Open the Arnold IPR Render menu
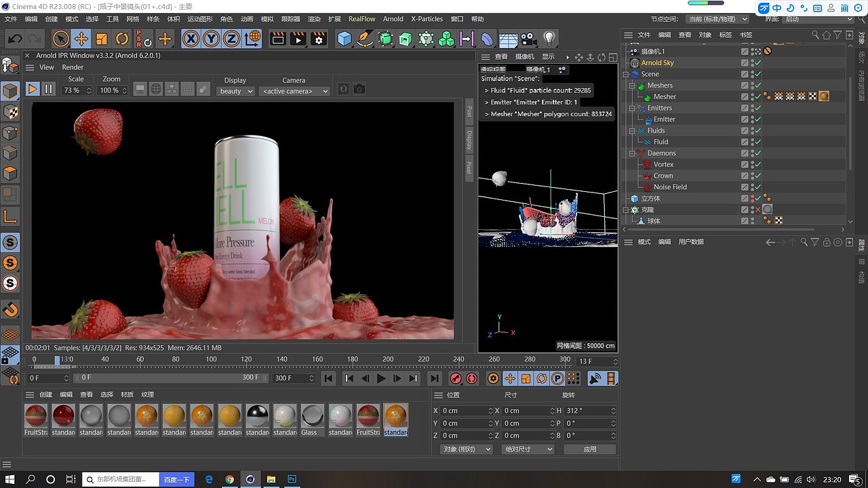 (x=73, y=67)
